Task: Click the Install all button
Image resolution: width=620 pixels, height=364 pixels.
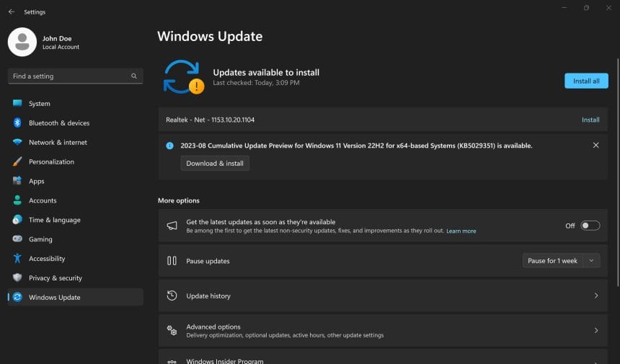Action: (x=585, y=81)
